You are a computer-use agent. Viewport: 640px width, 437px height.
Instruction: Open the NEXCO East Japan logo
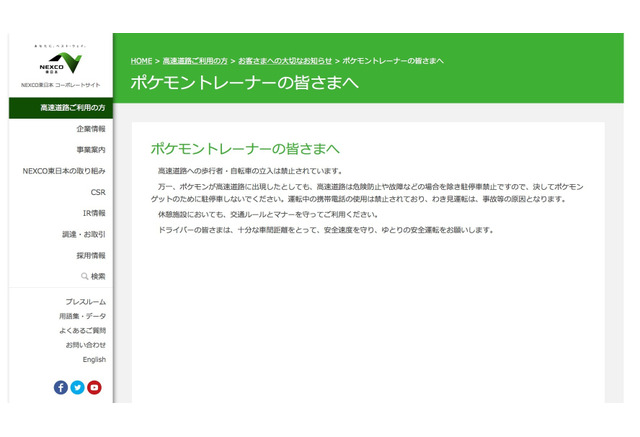[x=60, y=62]
